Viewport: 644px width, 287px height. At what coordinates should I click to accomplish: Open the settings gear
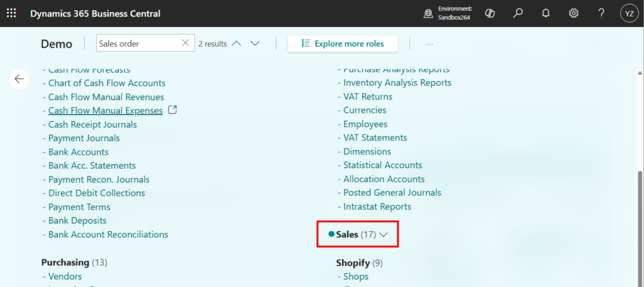pos(574,13)
